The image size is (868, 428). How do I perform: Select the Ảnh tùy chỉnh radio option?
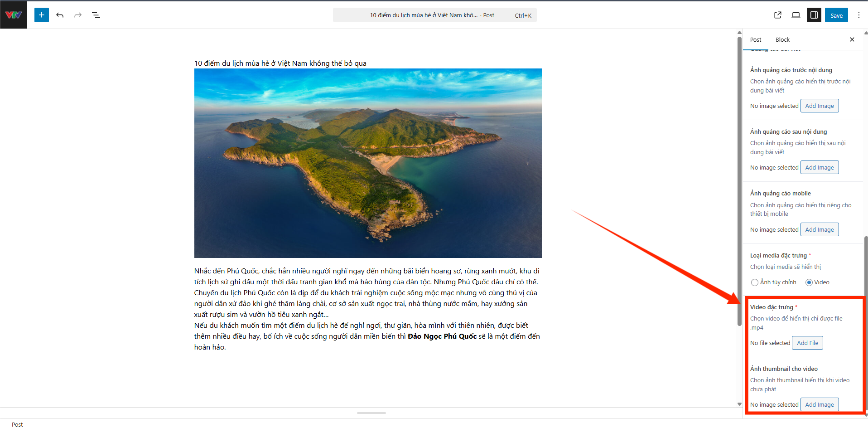(755, 282)
